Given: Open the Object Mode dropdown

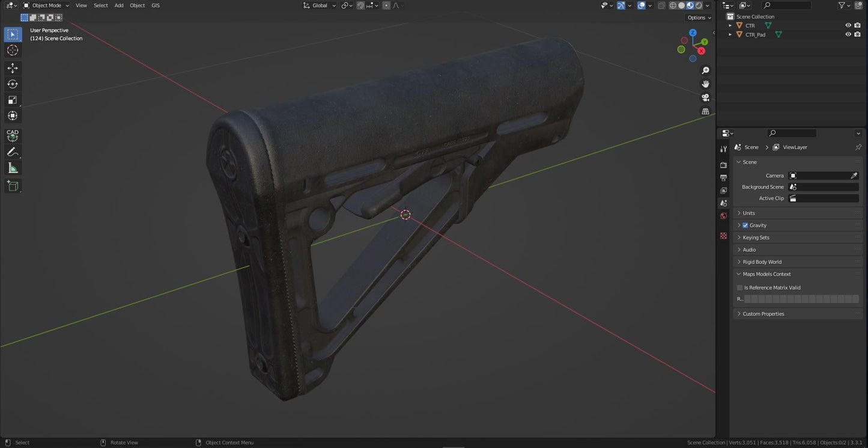Looking at the screenshot, I should [46, 5].
